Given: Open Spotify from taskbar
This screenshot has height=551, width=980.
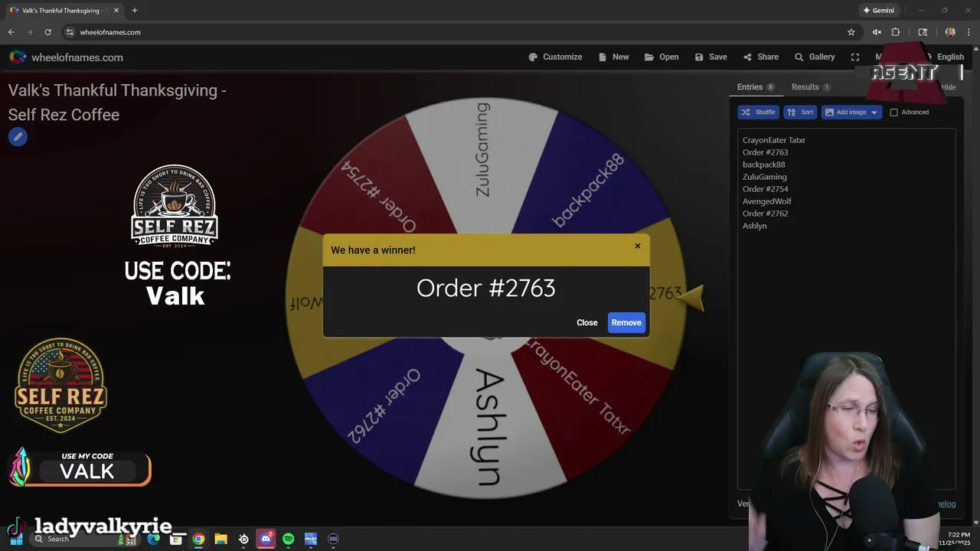Looking at the screenshot, I should [288, 539].
